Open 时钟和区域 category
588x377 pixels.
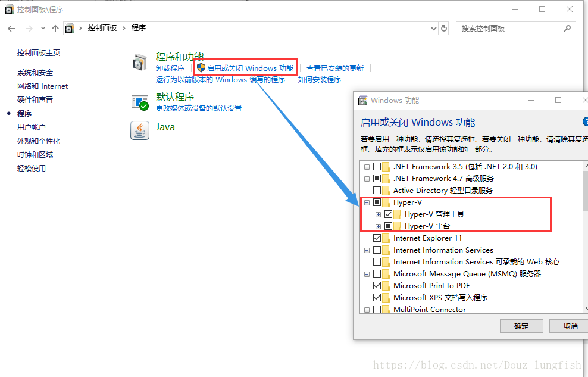pos(35,154)
